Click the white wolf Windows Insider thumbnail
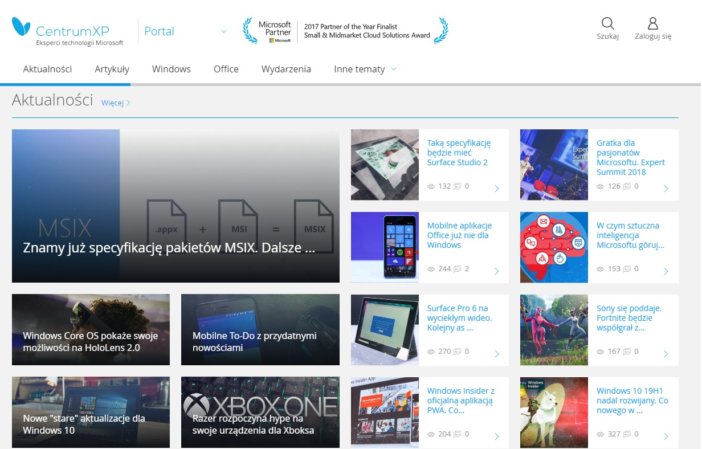This screenshot has width=702, height=449. (x=554, y=412)
